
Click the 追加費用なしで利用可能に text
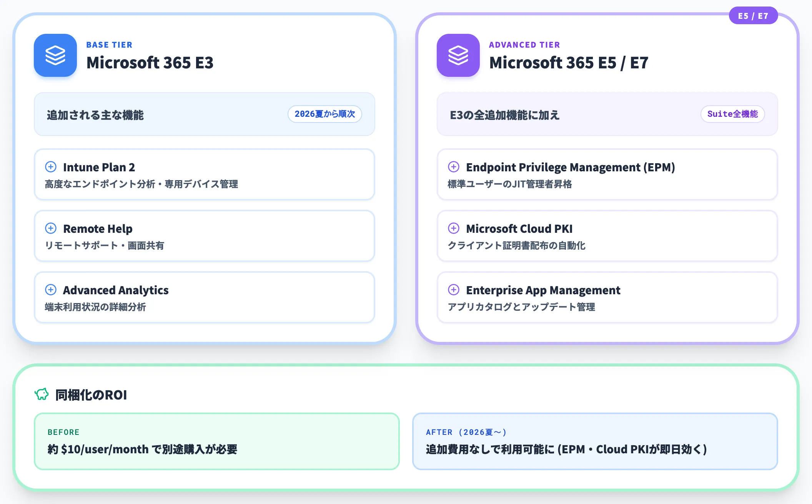pyautogui.click(x=490, y=449)
